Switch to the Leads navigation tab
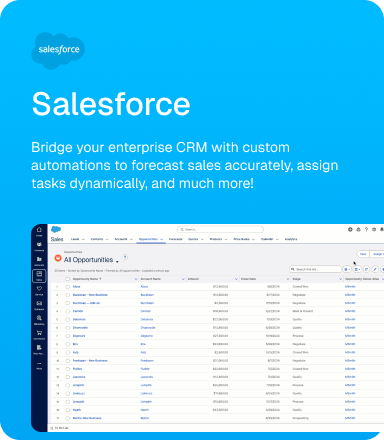 click(x=75, y=239)
